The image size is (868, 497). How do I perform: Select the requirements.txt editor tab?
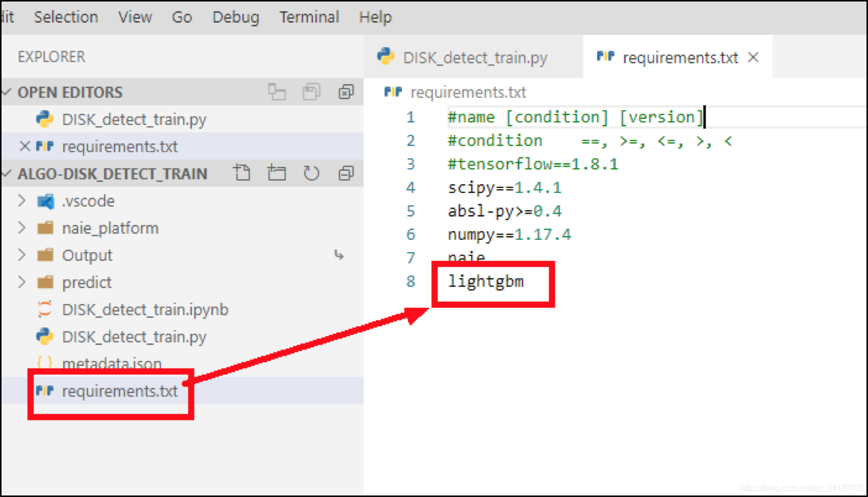(678, 57)
